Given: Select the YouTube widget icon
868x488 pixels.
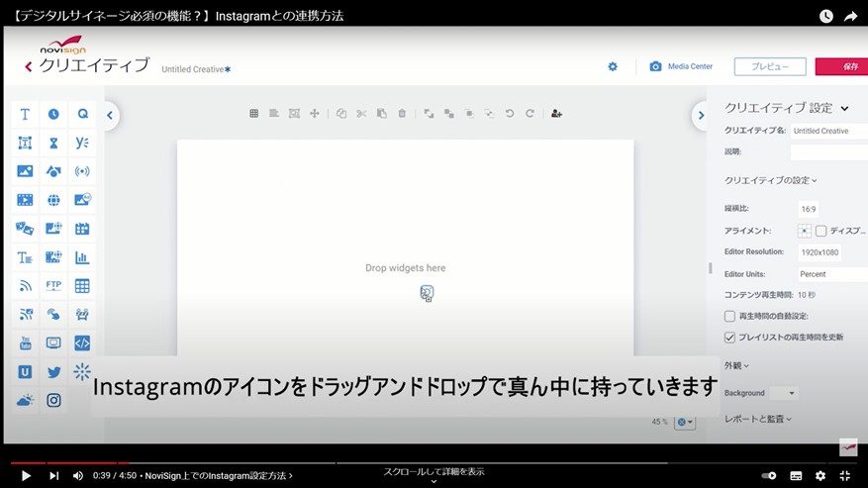Looking at the screenshot, I should (x=25, y=342).
